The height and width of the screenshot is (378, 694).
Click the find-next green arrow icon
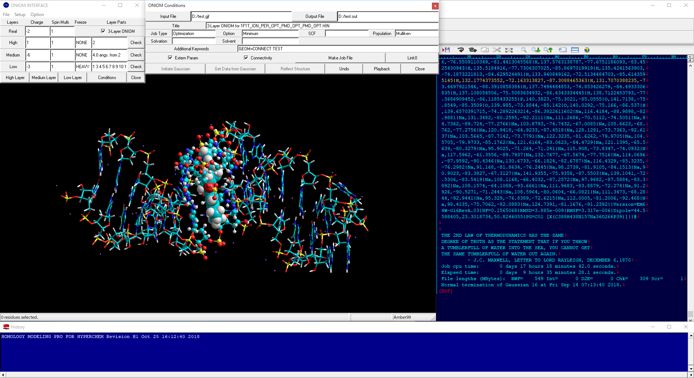[x=536, y=50]
